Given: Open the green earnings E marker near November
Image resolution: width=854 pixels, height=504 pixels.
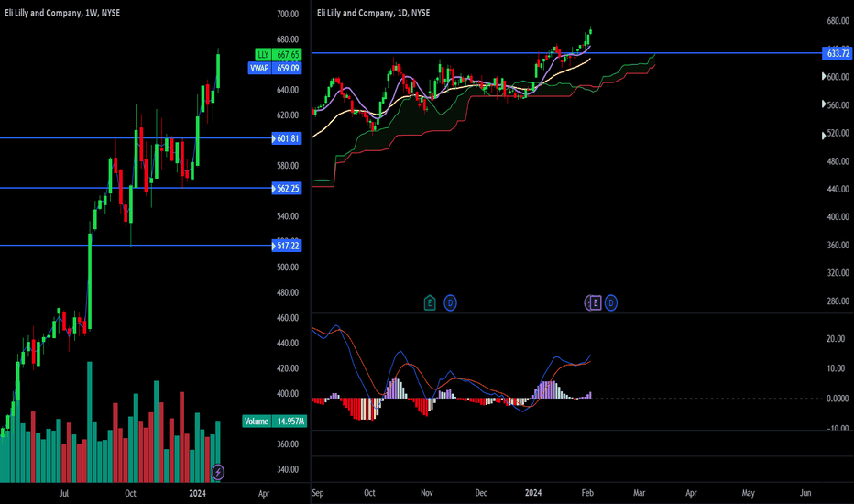Looking at the screenshot, I should pos(430,302).
